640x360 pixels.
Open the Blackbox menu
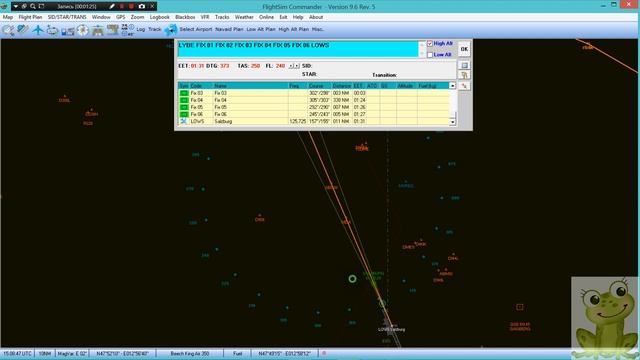[185, 17]
